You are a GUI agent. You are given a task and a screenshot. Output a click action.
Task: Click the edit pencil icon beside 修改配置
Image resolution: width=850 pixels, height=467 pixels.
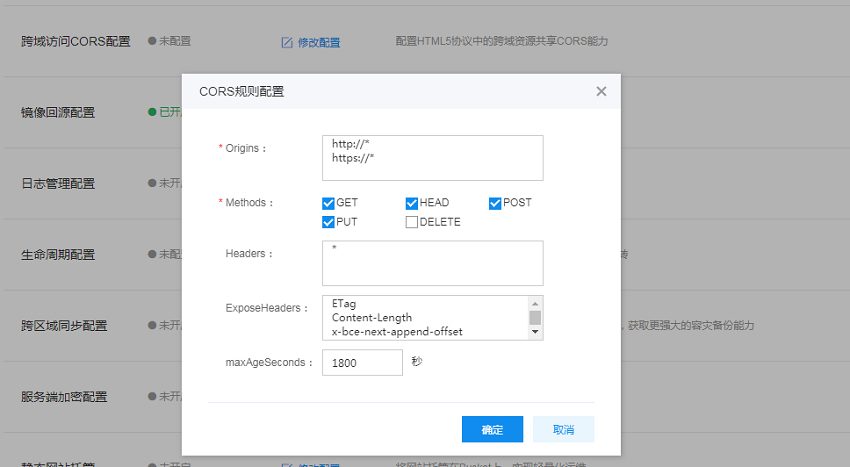tap(287, 42)
